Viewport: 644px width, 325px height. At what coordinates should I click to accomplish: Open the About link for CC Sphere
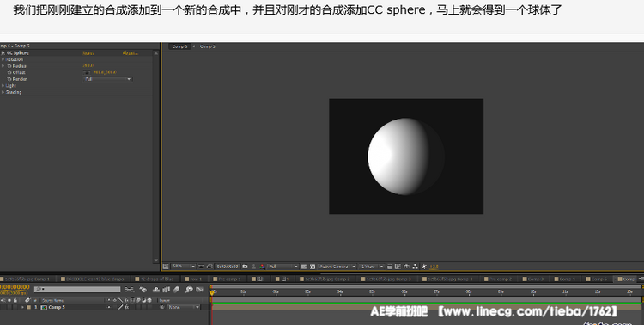(131, 53)
